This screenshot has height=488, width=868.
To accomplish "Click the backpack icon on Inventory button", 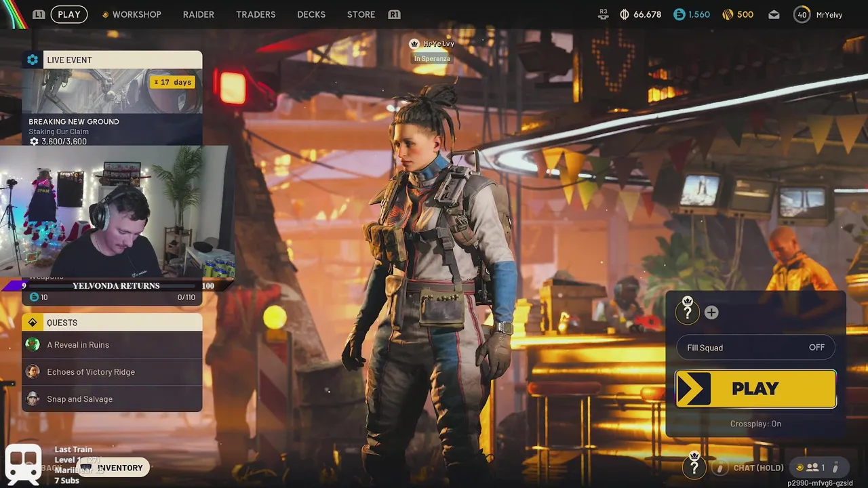I will click(87, 468).
